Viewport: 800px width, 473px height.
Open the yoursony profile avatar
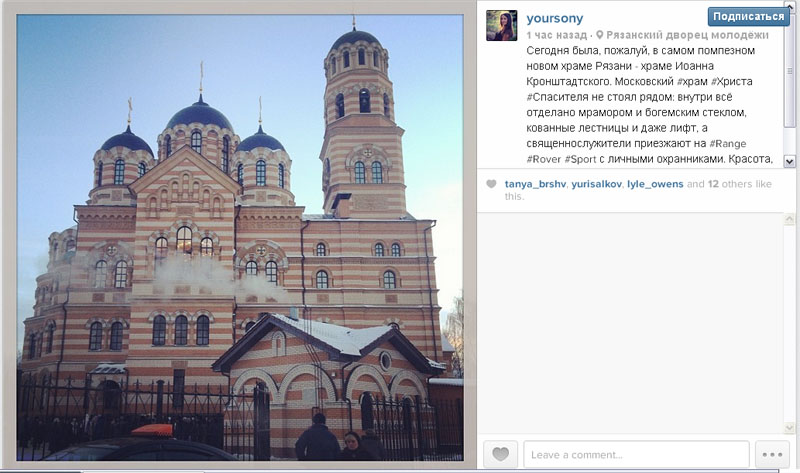(x=502, y=26)
